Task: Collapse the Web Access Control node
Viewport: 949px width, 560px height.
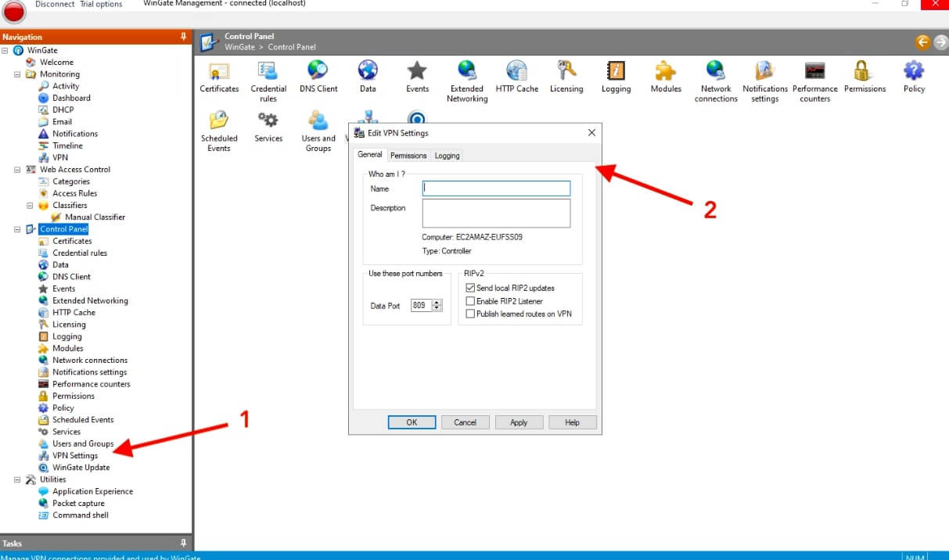Action: tap(18, 170)
